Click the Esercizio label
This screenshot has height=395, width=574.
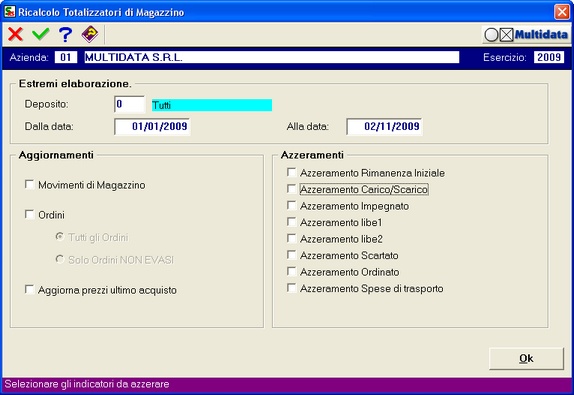click(x=505, y=57)
